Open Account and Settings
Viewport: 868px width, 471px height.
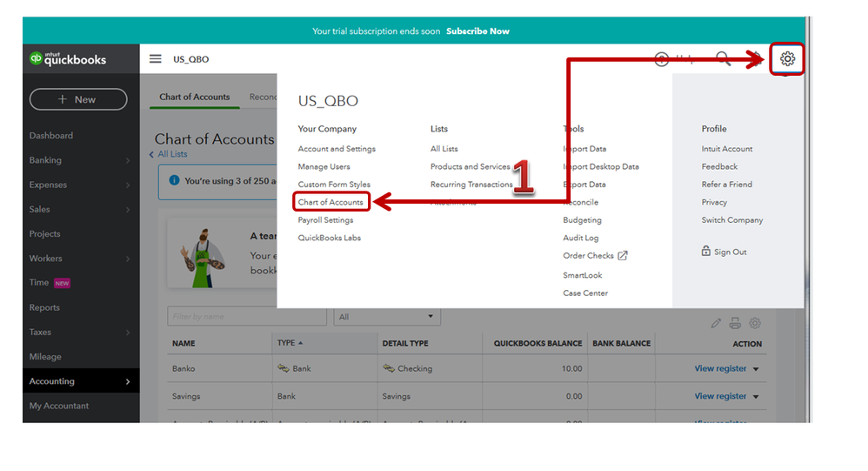tap(337, 149)
